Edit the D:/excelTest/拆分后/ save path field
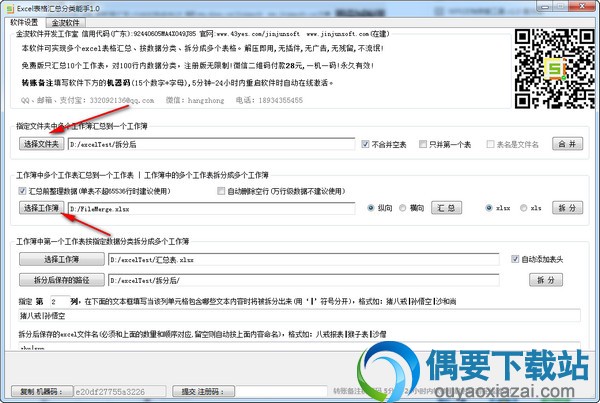 (304, 280)
